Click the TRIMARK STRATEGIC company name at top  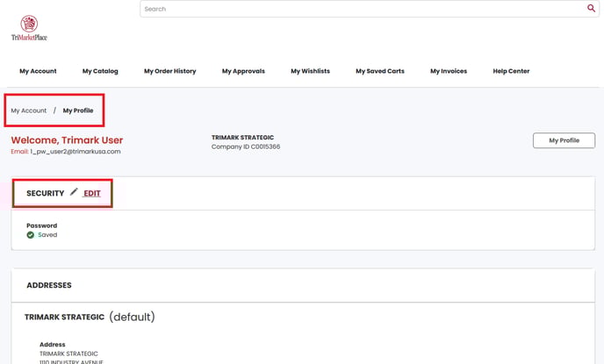point(242,138)
